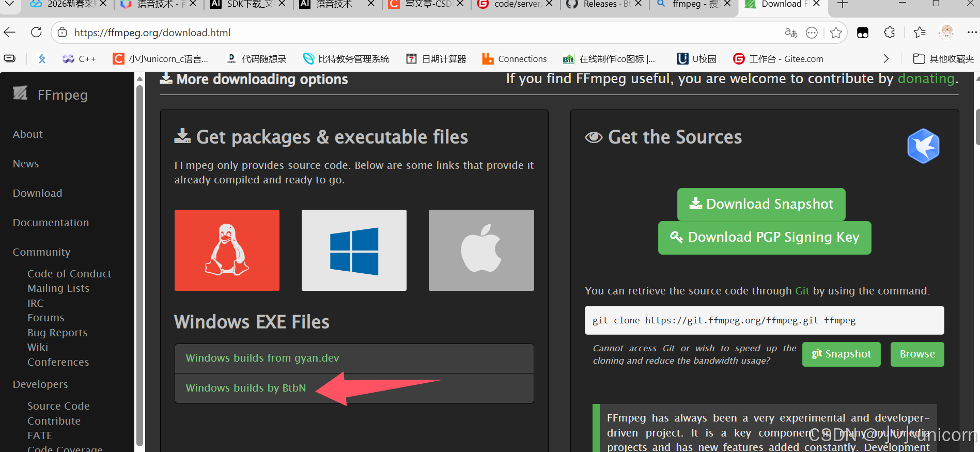Go back with browser back arrow
The height and width of the screenshot is (452, 980).
(x=10, y=33)
